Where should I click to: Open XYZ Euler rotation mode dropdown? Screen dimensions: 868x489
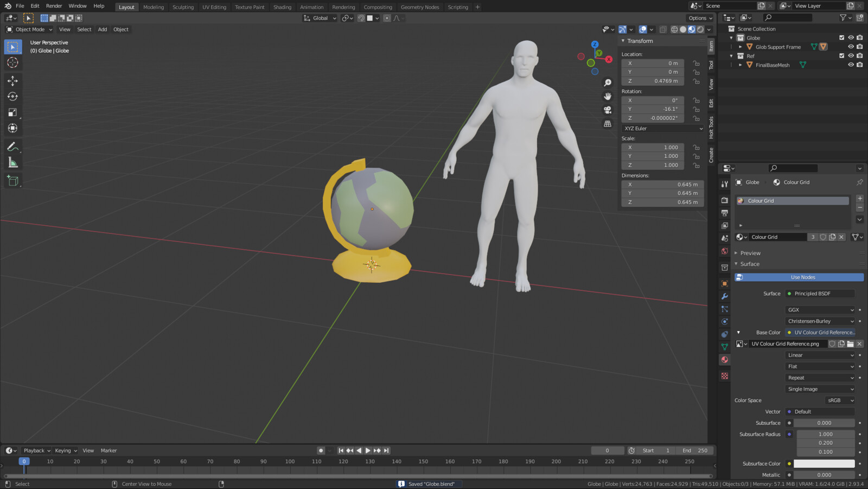click(663, 129)
